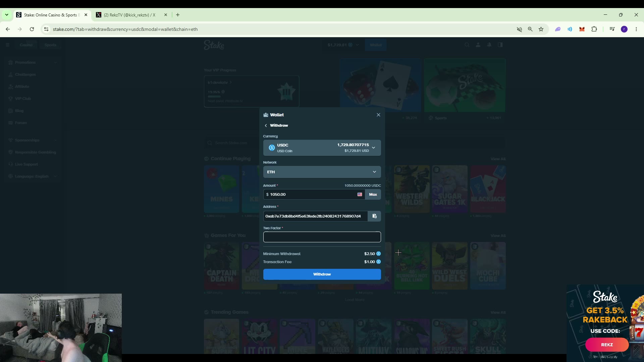
Task: Open Forum in the sidebar
Action: (33, 123)
